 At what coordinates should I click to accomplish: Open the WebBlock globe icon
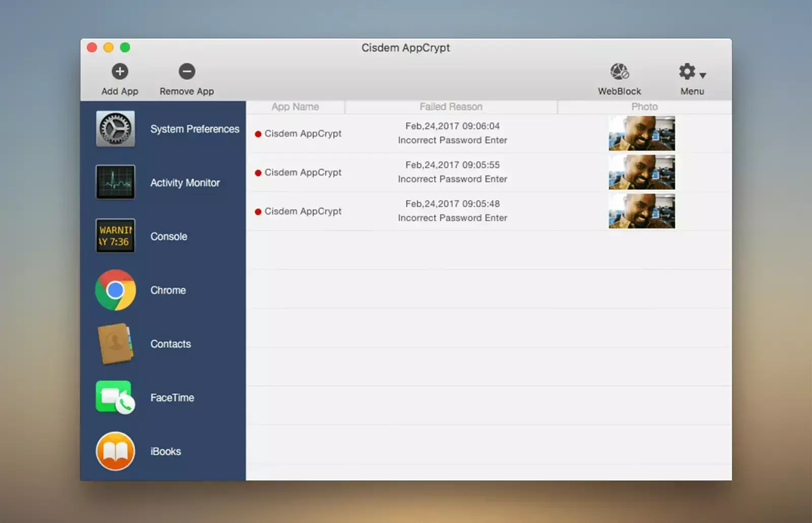point(619,72)
